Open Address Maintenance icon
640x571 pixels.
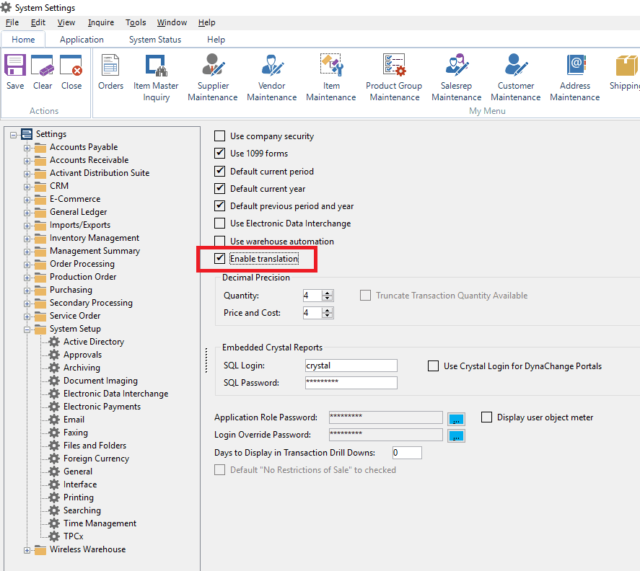coord(575,64)
